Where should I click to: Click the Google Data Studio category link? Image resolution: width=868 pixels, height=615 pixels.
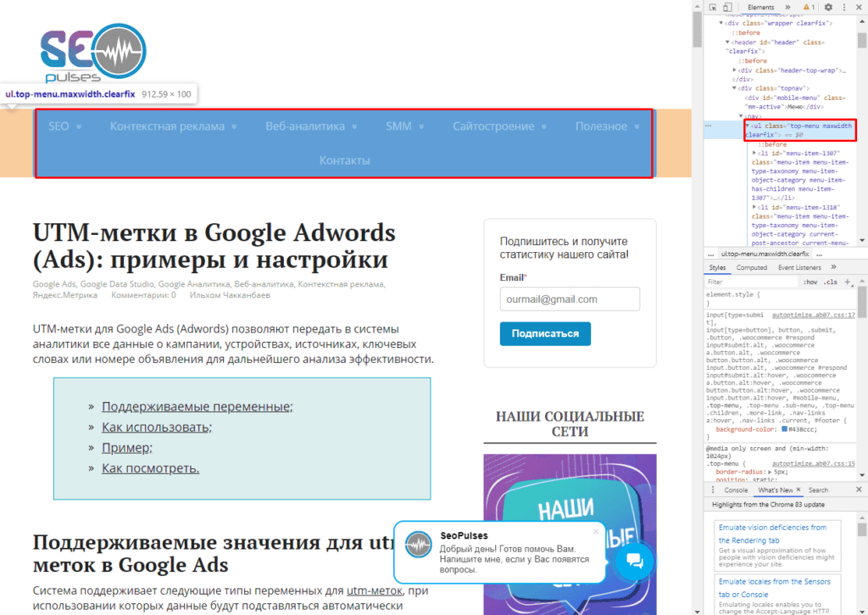coord(117,284)
